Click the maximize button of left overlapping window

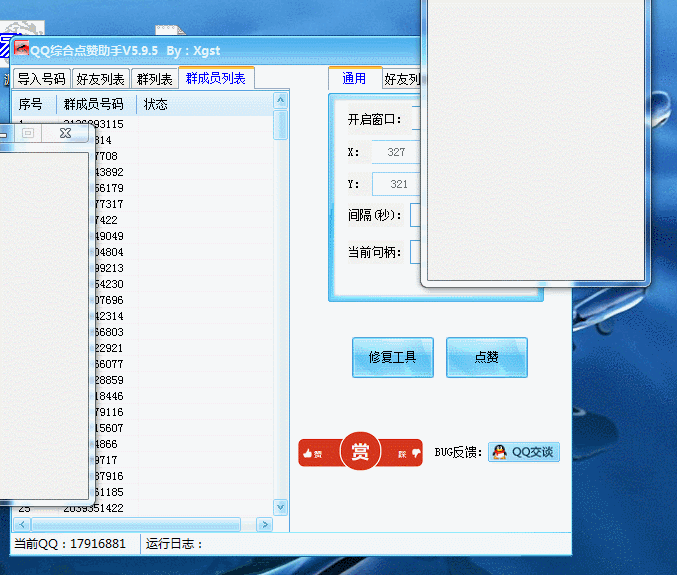[x=28, y=133]
